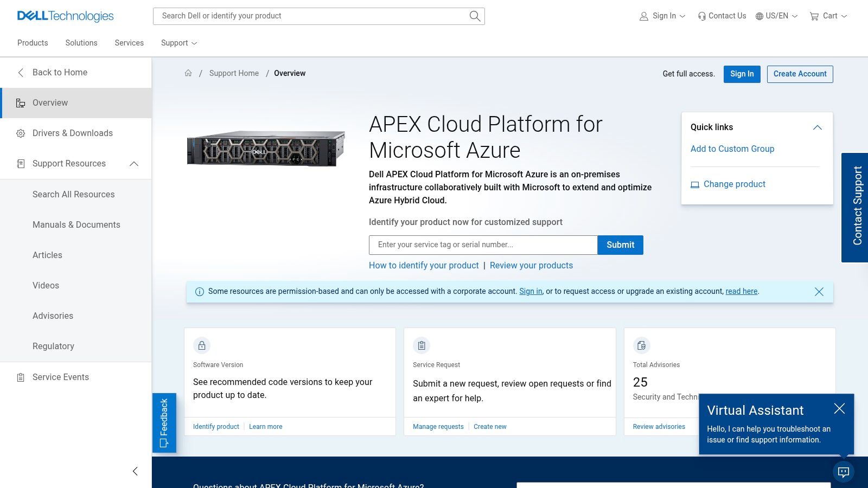Collapse the Quick links panel

818,127
